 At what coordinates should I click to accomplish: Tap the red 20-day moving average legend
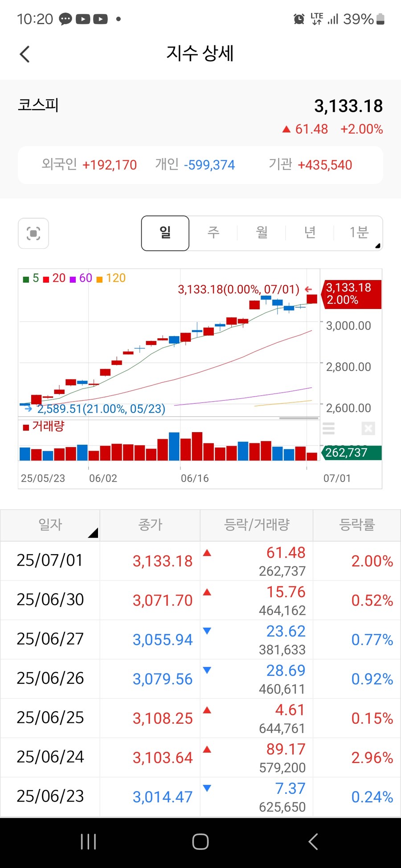pos(54,278)
